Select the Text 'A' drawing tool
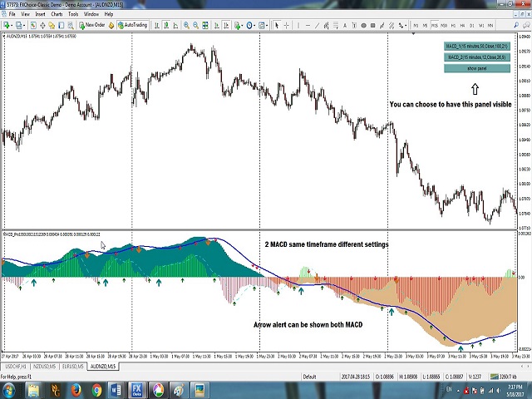This screenshot has width=532, height=399. (345, 25)
